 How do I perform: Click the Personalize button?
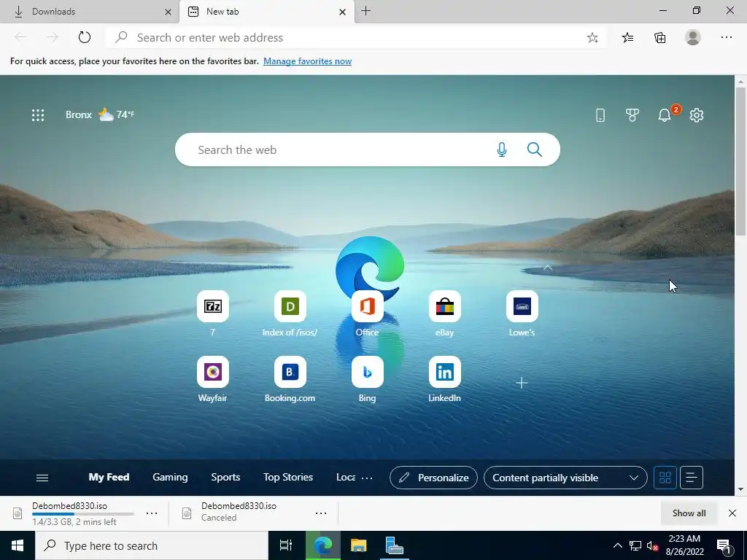(x=433, y=478)
